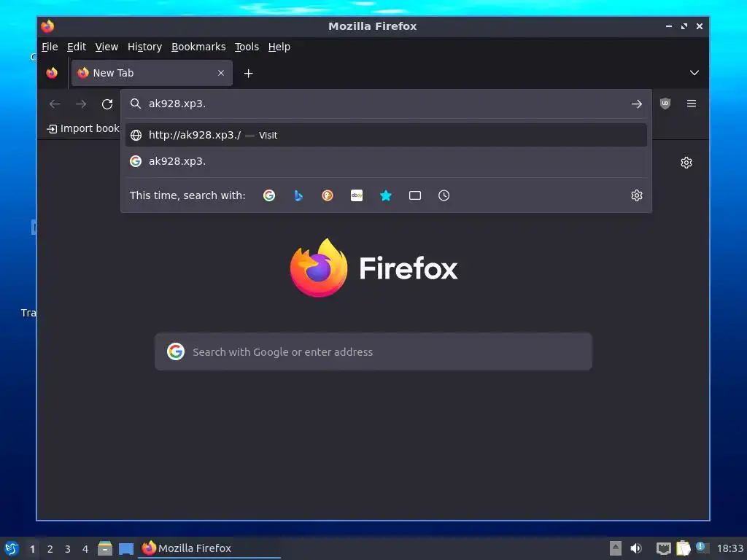Go back one page

(55, 104)
